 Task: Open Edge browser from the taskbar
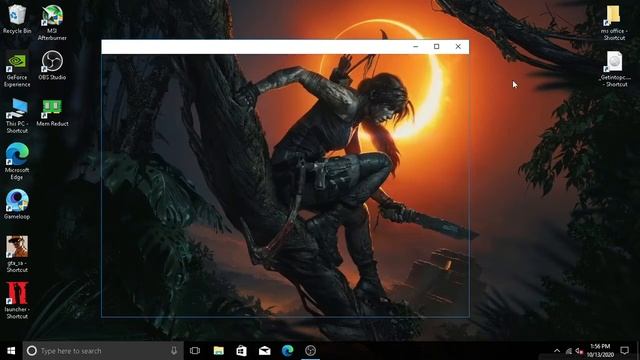pyautogui.click(x=287, y=351)
